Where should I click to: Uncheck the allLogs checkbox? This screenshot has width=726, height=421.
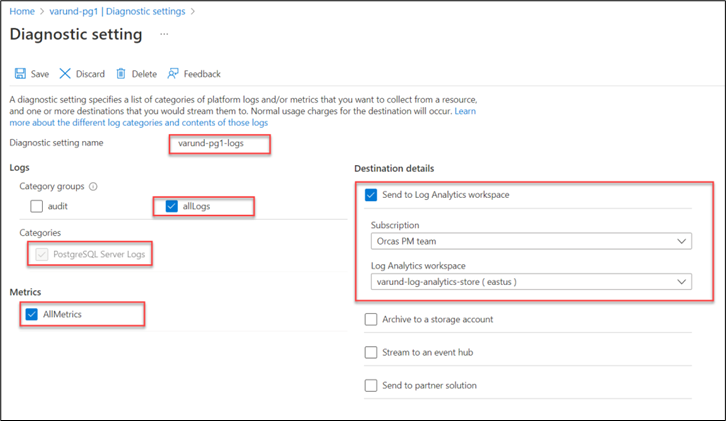click(x=173, y=206)
